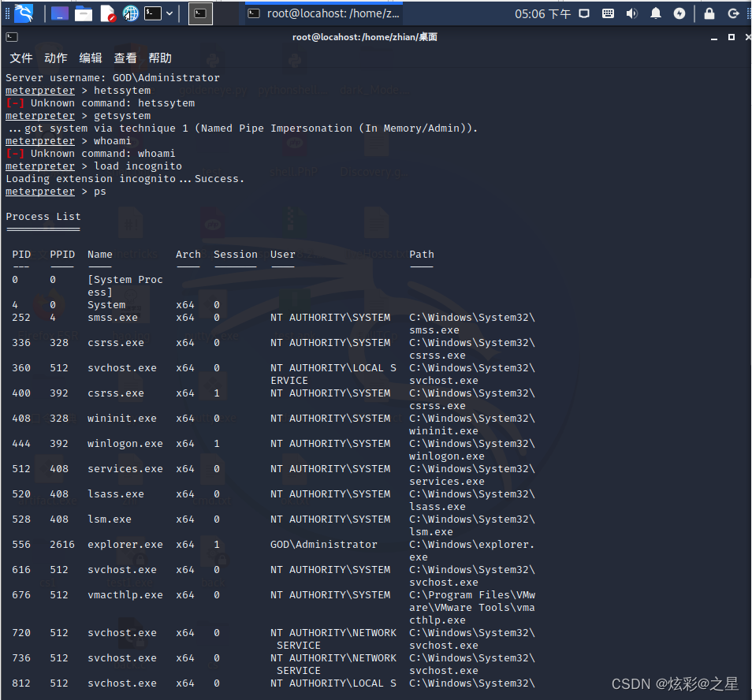The image size is (752, 700).
Task: Click the 'lsm.exe' process name
Action: tap(110, 519)
